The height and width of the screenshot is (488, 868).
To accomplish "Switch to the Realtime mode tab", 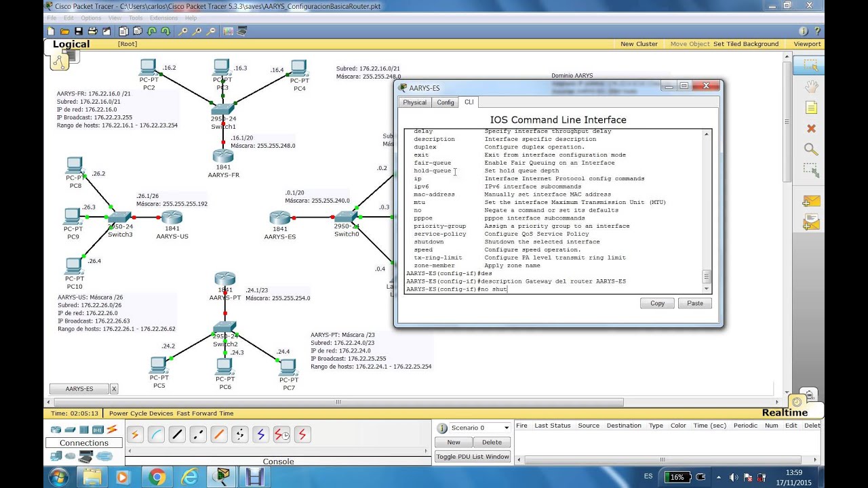I will [785, 412].
